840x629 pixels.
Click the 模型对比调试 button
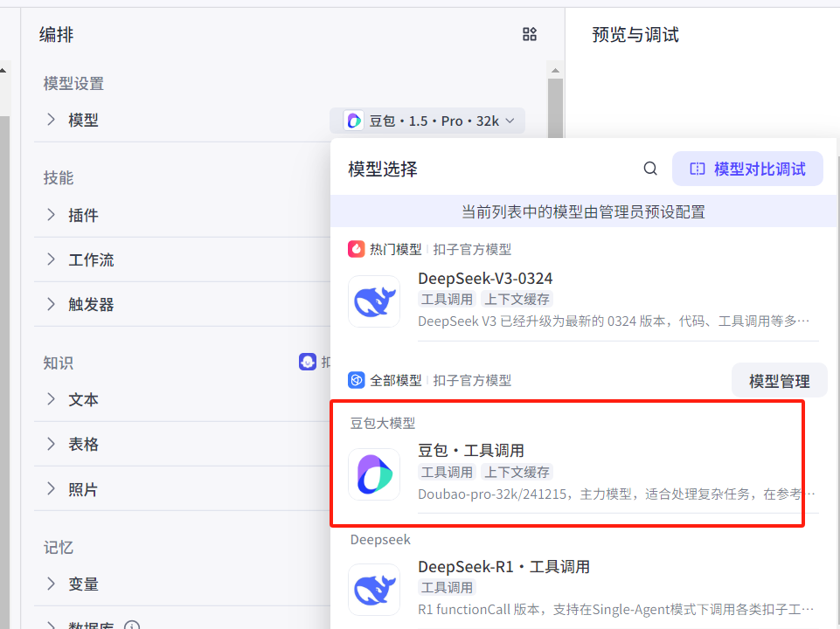pyautogui.click(x=747, y=169)
